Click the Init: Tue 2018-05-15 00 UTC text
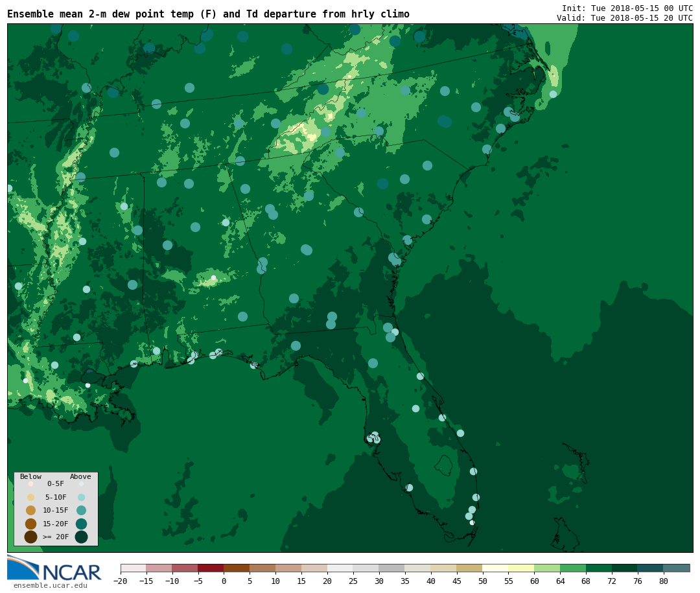This screenshot has width=700, height=593. (627, 8)
